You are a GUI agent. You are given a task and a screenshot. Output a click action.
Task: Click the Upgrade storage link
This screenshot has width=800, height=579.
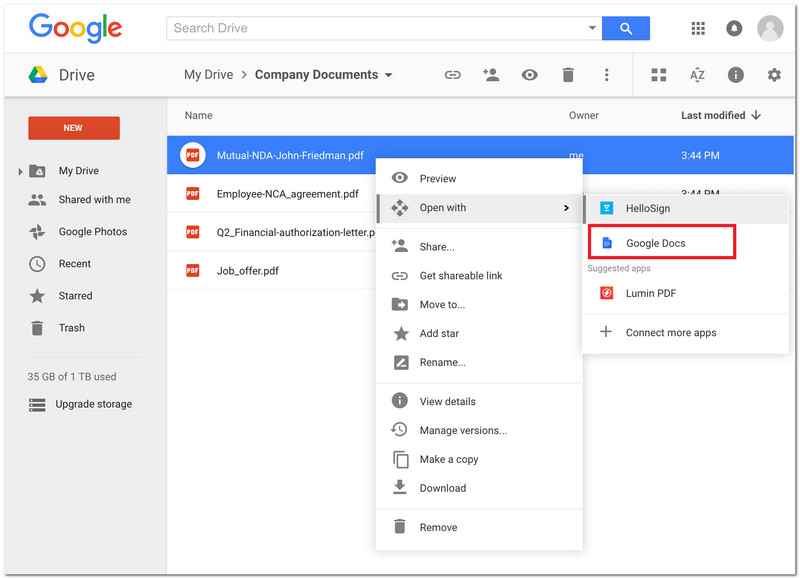click(93, 404)
